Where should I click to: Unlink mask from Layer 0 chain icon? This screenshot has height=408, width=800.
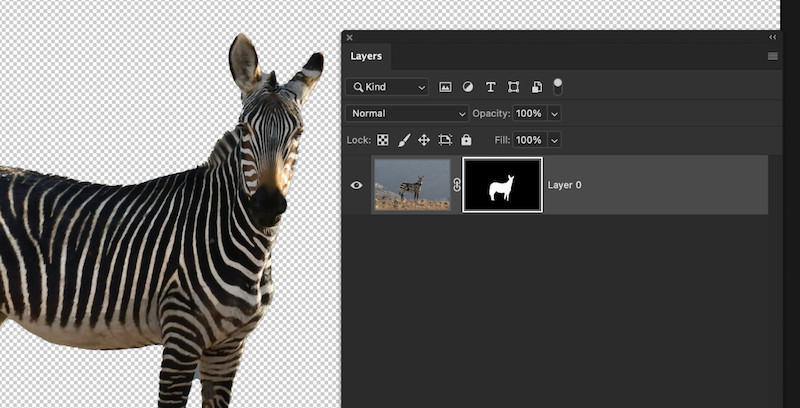click(457, 185)
